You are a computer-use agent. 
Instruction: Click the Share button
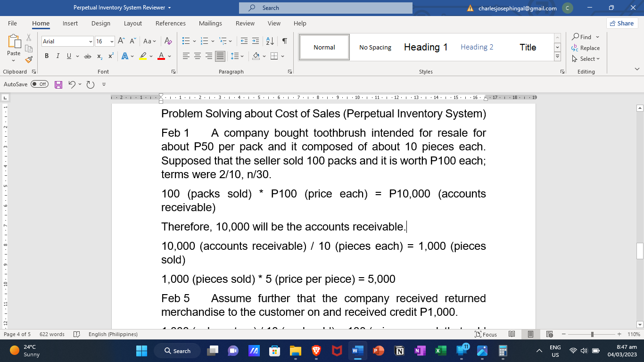(x=622, y=23)
